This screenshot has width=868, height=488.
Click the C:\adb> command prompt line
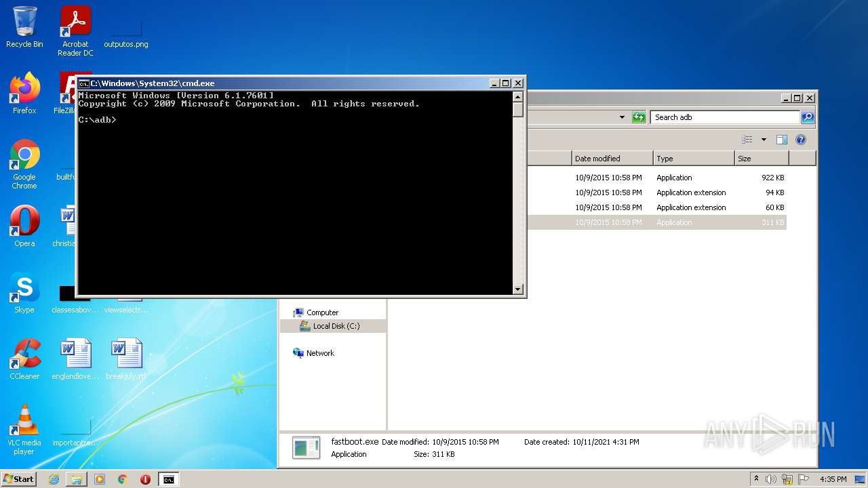coord(98,120)
